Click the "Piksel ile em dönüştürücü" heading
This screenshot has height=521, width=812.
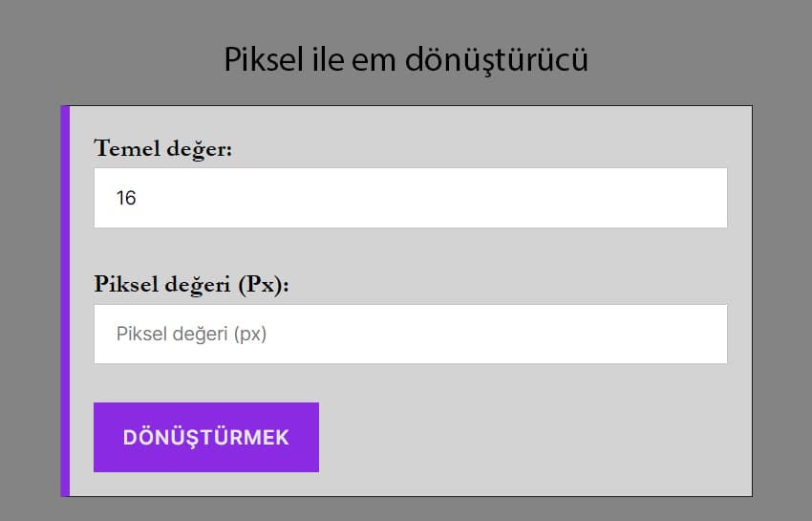[406, 59]
